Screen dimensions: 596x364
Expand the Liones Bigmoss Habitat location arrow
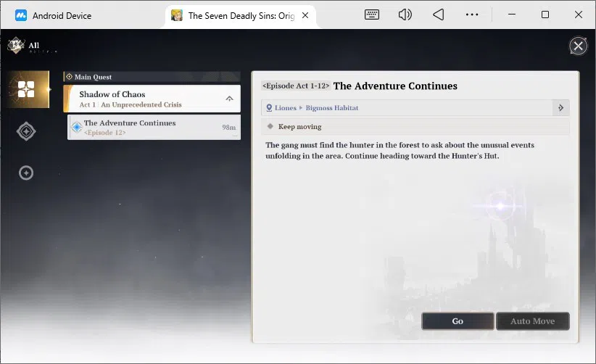point(560,108)
